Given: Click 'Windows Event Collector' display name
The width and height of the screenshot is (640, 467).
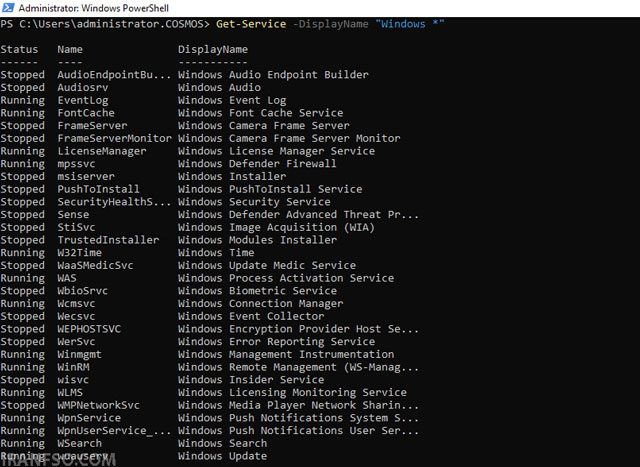Looking at the screenshot, I should pos(251,316).
